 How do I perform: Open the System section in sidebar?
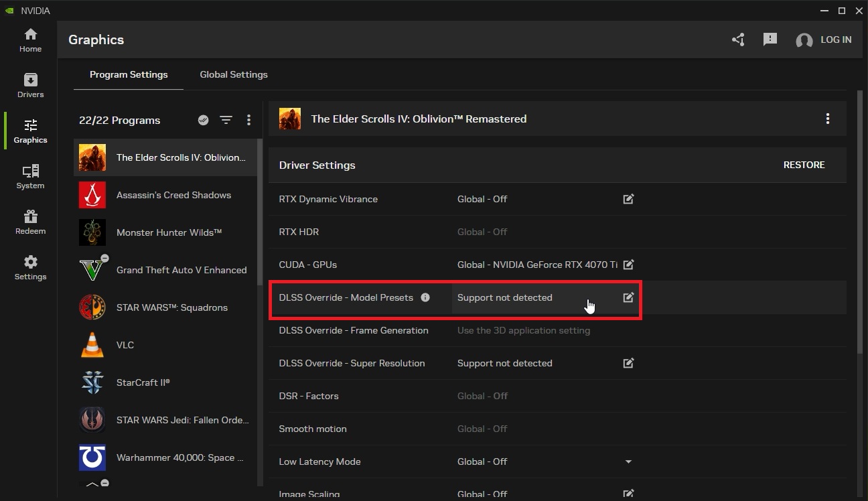[30, 177]
